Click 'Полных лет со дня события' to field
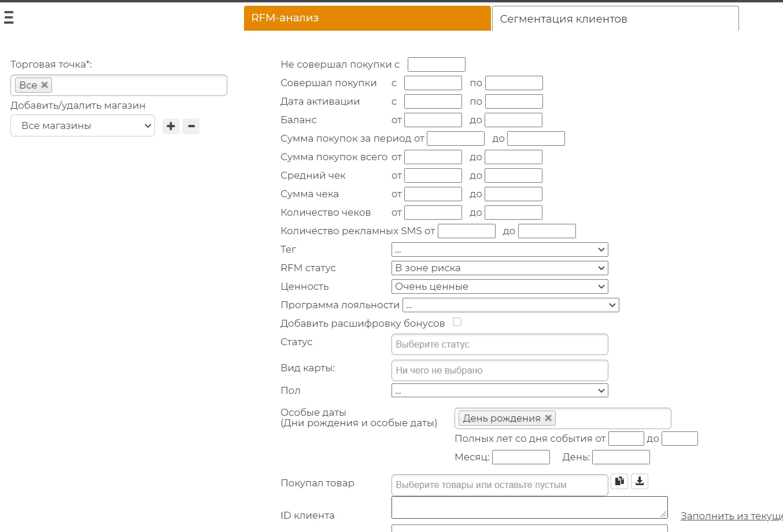This screenshot has height=532, width=783. coord(679,439)
